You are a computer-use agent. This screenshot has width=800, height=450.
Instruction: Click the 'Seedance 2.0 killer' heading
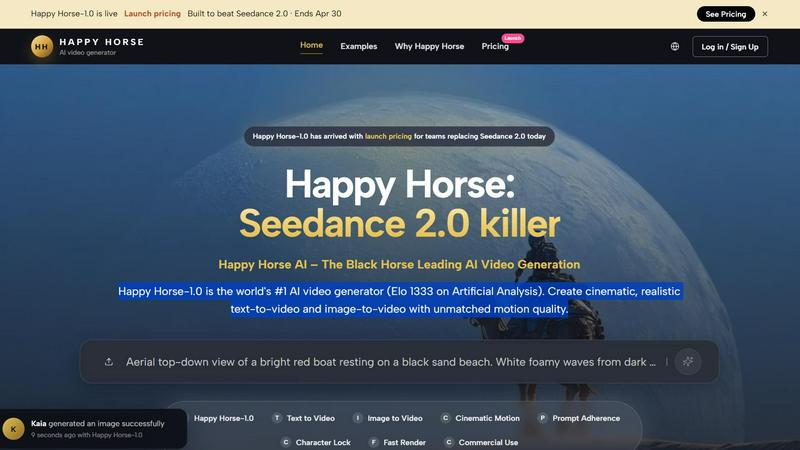coord(399,223)
